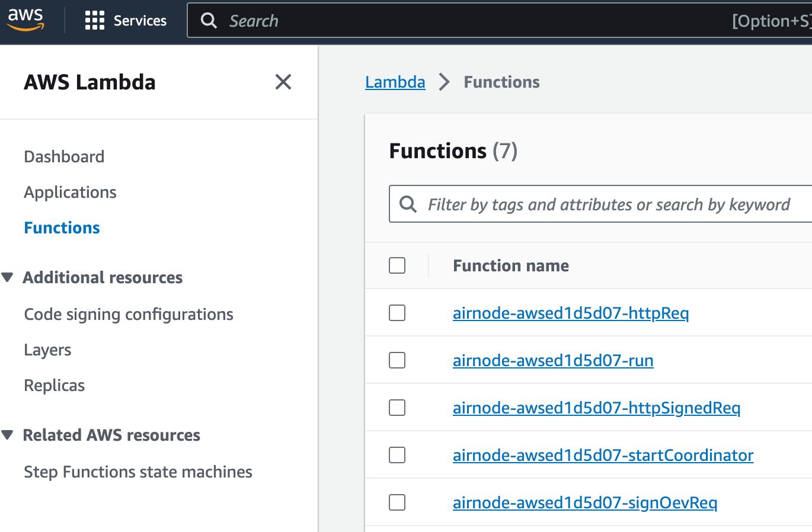Image resolution: width=812 pixels, height=532 pixels.
Task: Toggle the select-all functions checkbox
Action: [397, 265]
